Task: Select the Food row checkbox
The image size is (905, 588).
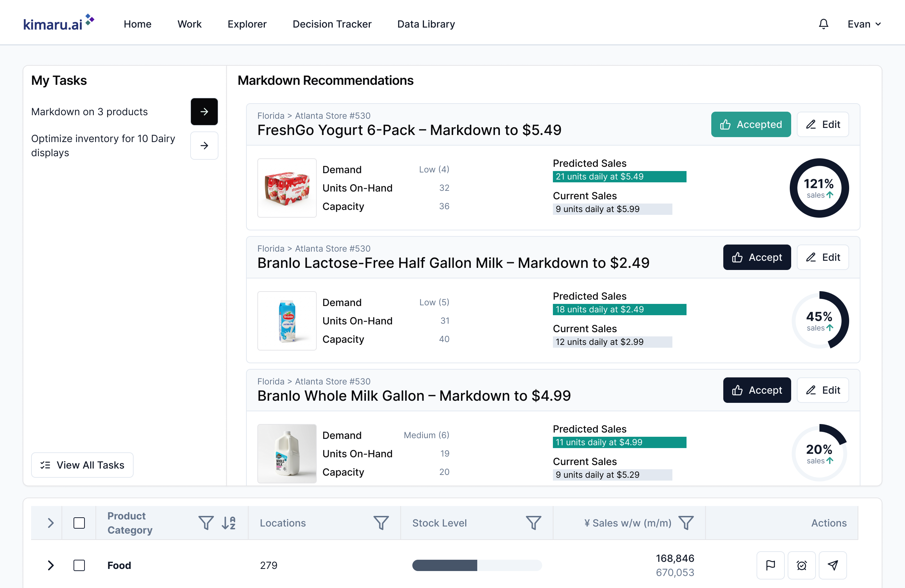Action: 79,565
